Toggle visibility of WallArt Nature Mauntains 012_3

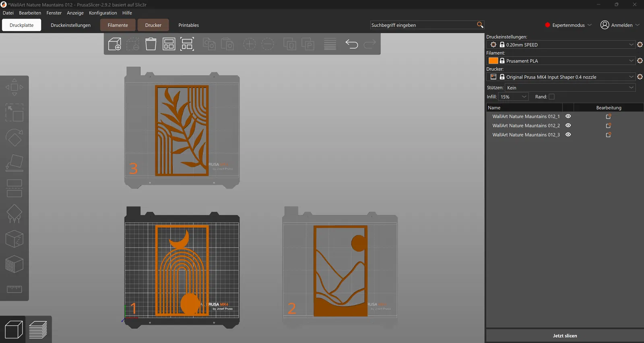coord(568,135)
